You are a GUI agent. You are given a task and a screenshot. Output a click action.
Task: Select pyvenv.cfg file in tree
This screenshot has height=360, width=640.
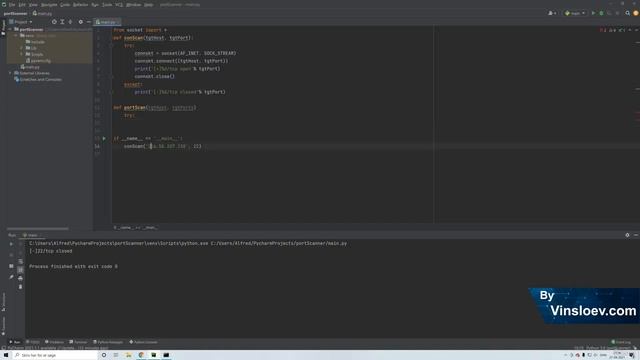pos(38,60)
